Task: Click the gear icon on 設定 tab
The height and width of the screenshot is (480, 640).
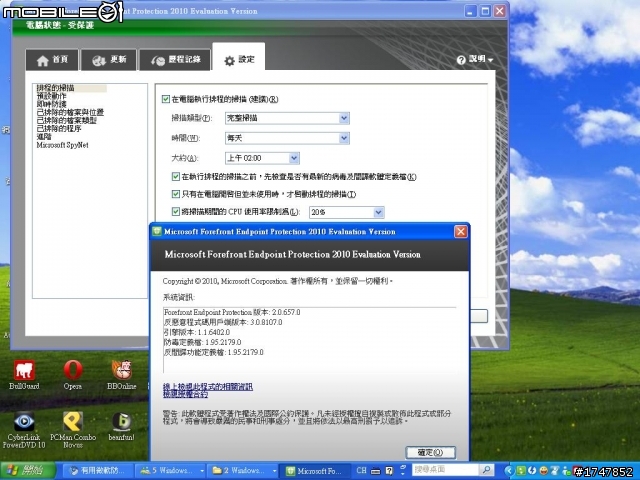Action: pos(229,61)
